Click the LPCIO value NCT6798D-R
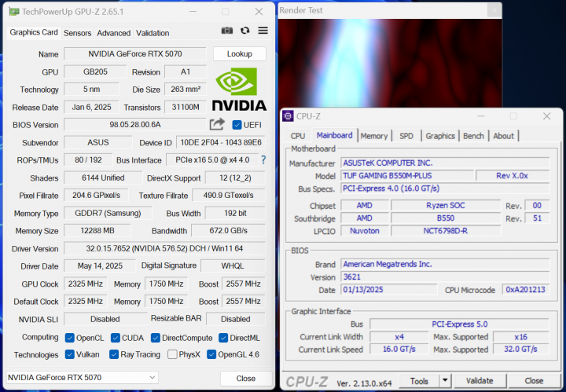The image size is (566, 392). [446, 231]
